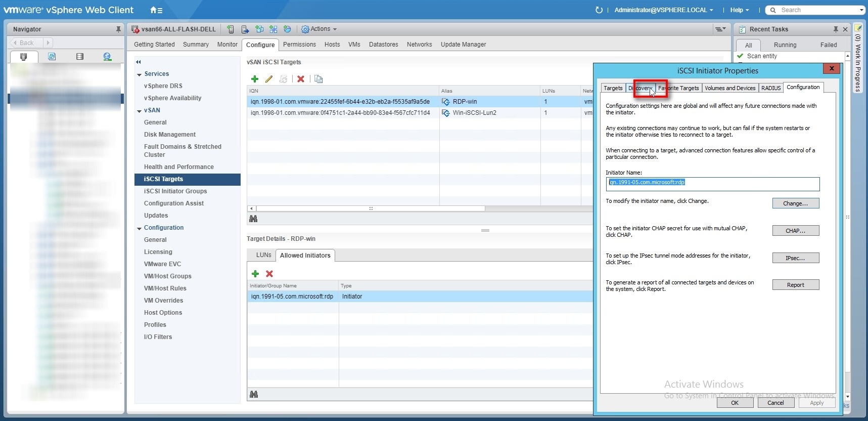Click the refresh icon in top bar
Image resolution: width=868 pixels, height=421 pixels.
(599, 10)
